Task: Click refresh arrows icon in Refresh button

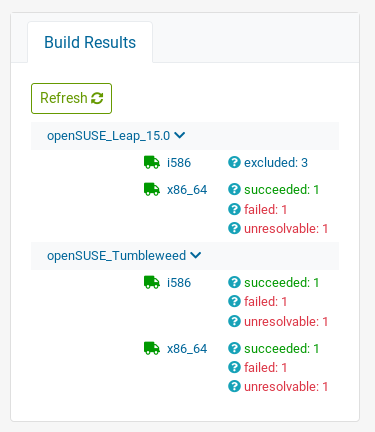Action: (x=97, y=98)
